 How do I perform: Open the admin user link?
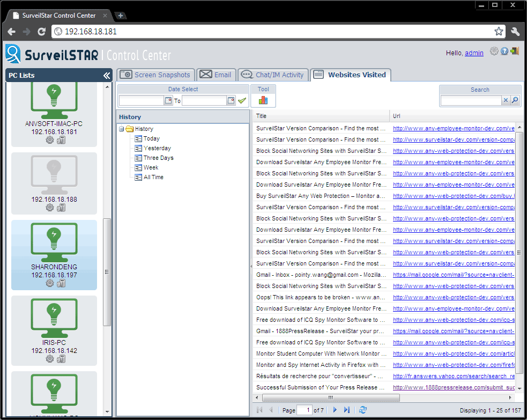click(474, 53)
